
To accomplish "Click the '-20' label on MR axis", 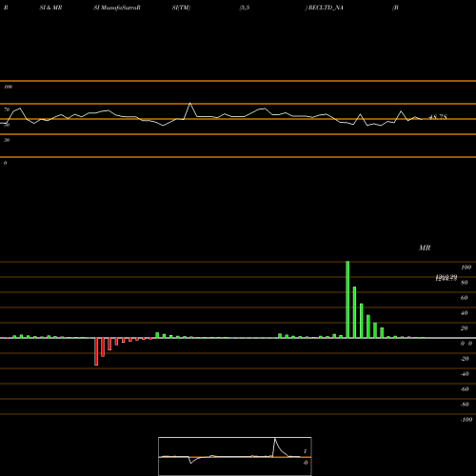I will point(465,359).
